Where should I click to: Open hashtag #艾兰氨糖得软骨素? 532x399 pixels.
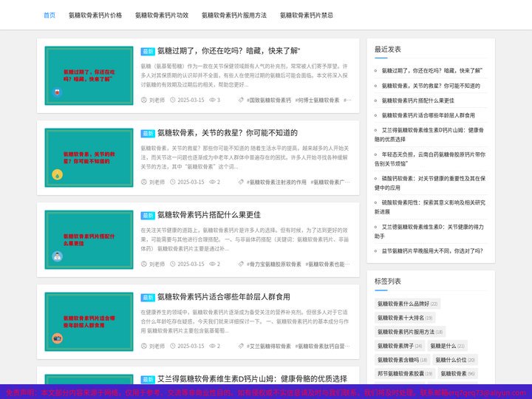tap(269, 347)
